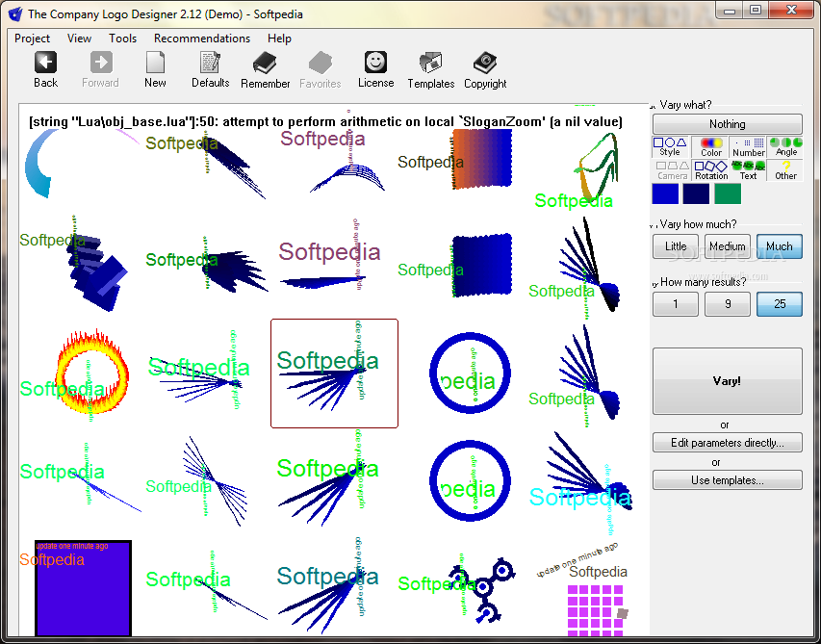Click Edit parameters directly button
This screenshot has height=644, width=821.
(728, 443)
